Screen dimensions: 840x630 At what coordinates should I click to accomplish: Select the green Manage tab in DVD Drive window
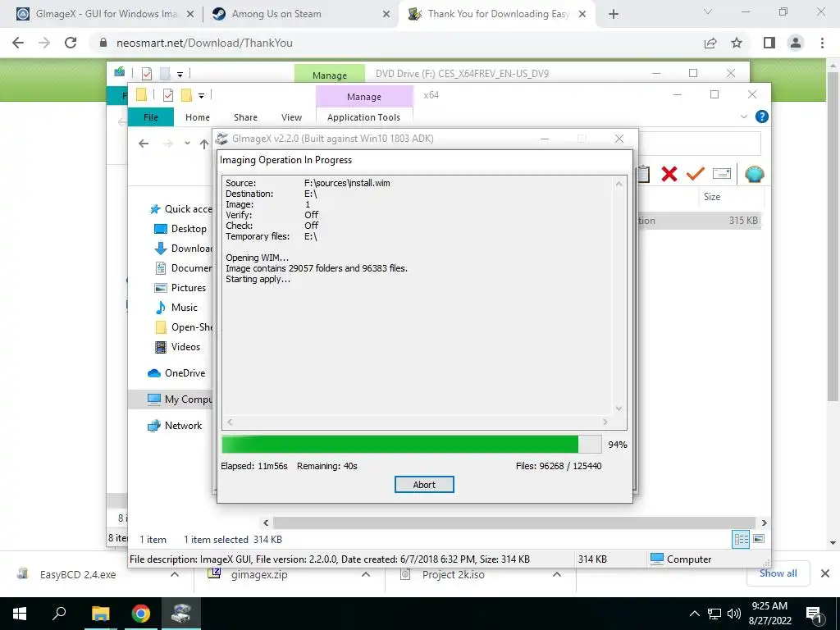330,75
